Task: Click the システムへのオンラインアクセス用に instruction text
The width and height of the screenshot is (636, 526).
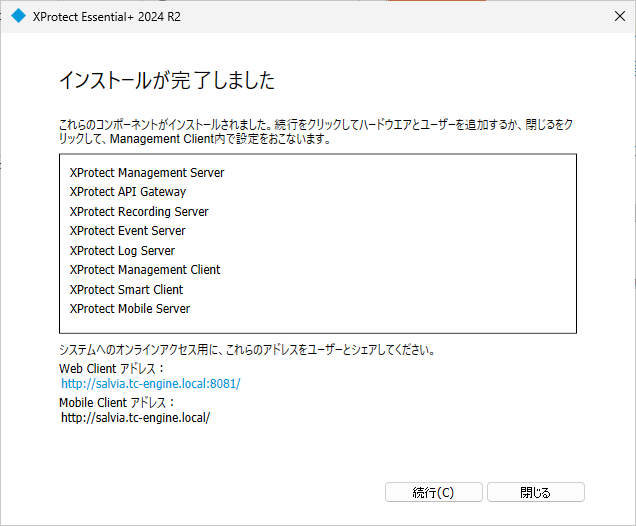Action: click(x=247, y=350)
